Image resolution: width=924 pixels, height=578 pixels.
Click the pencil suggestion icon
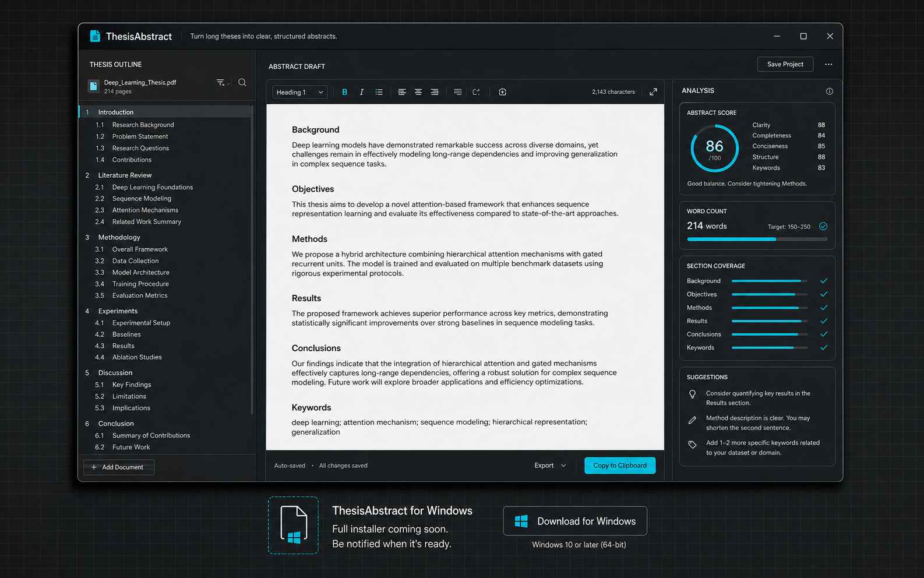[x=693, y=420]
